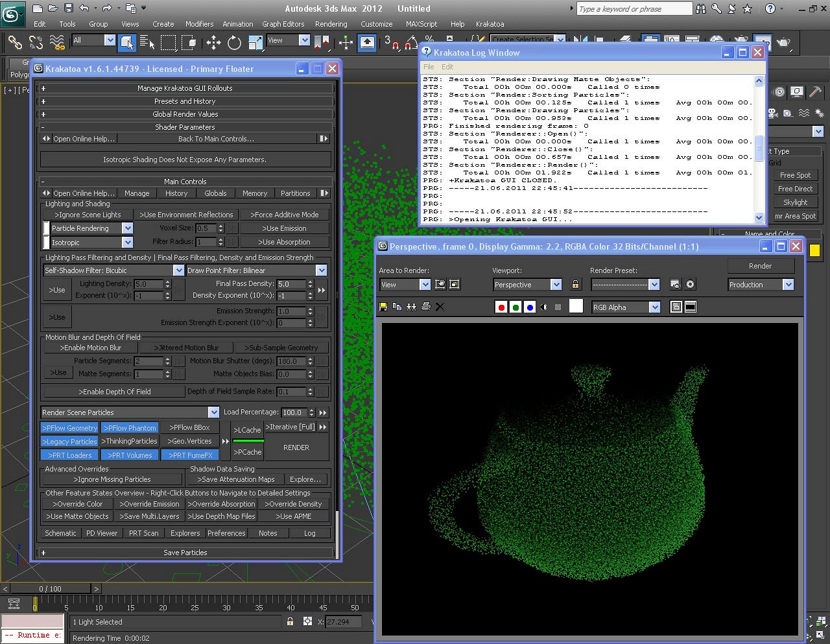The image size is (830, 644).
Task: Open the Rendering menu
Action: [x=331, y=24]
